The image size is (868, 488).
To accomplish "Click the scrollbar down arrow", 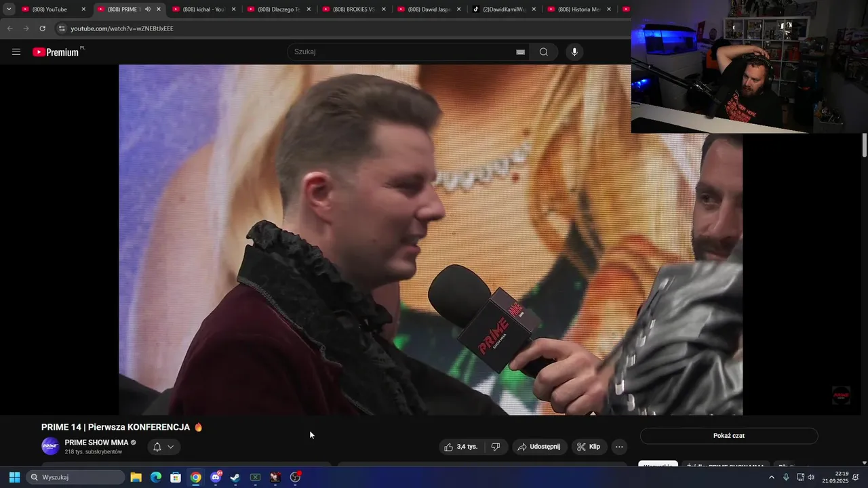I will coord(865,463).
